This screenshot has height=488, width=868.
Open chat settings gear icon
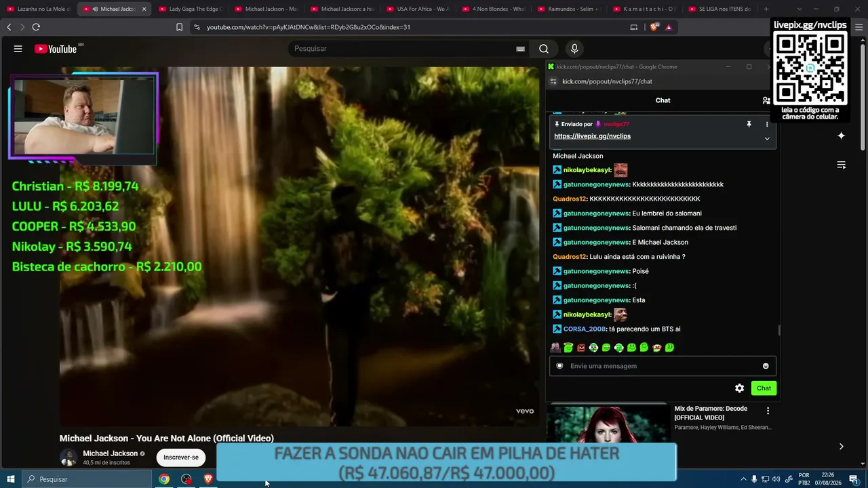pyautogui.click(x=739, y=388)
